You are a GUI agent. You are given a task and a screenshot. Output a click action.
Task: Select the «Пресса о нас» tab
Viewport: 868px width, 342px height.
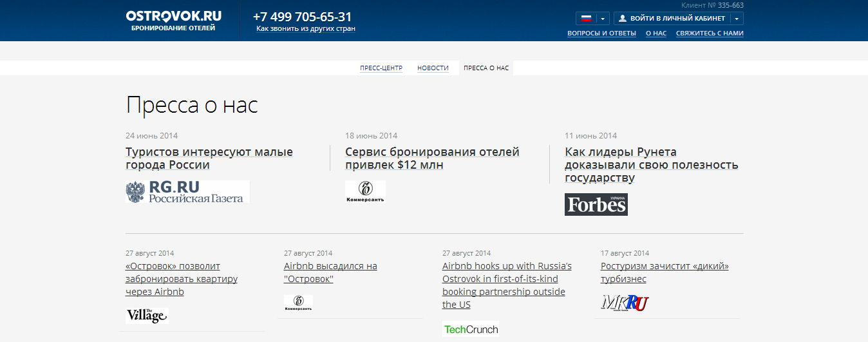486,68
